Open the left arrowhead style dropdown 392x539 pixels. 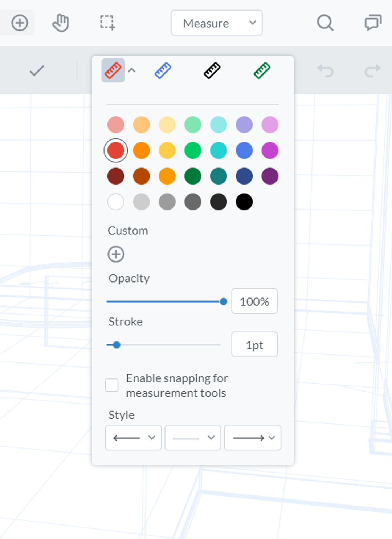click(x=133, y=438)
